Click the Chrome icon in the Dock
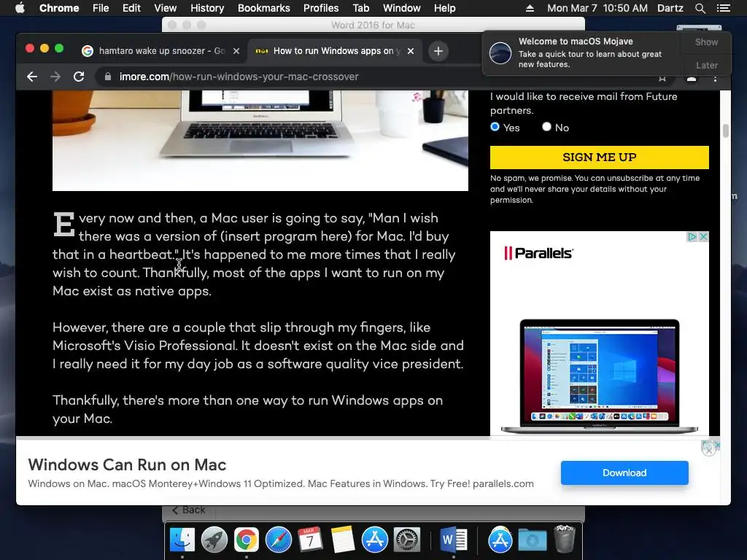747x560 pixels. pyautogui.click(x=247, y=540)
